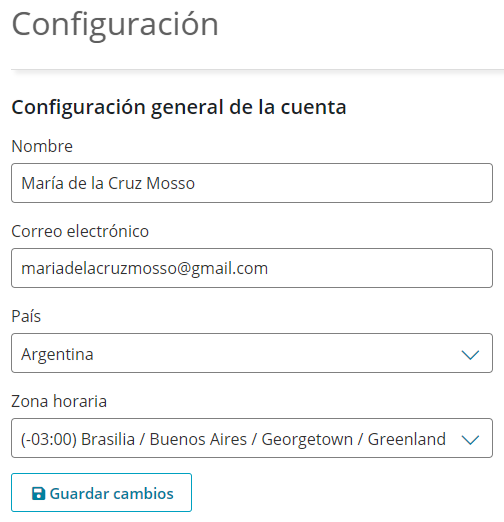Screen dimensions: 504x522
Task: Place cursor on the word Mosso in the Nombre field
Action: pyautogui.click(x=170, y=183)
